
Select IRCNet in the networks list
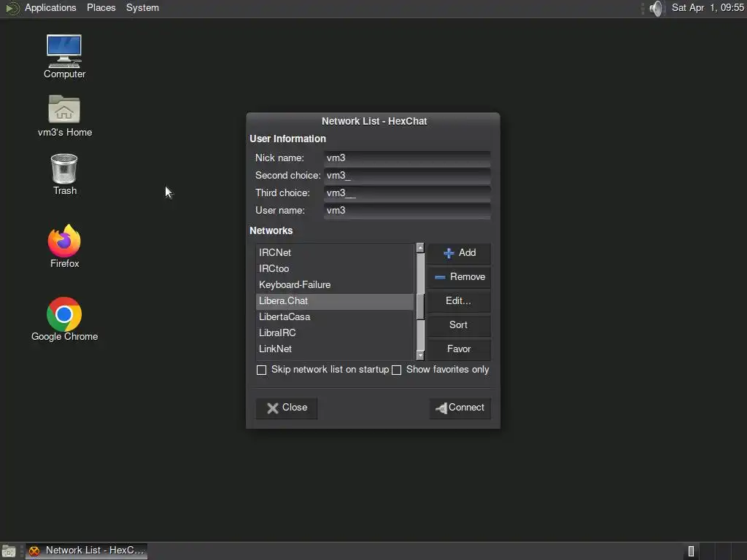pyautogui.click(x=335, y=253)
